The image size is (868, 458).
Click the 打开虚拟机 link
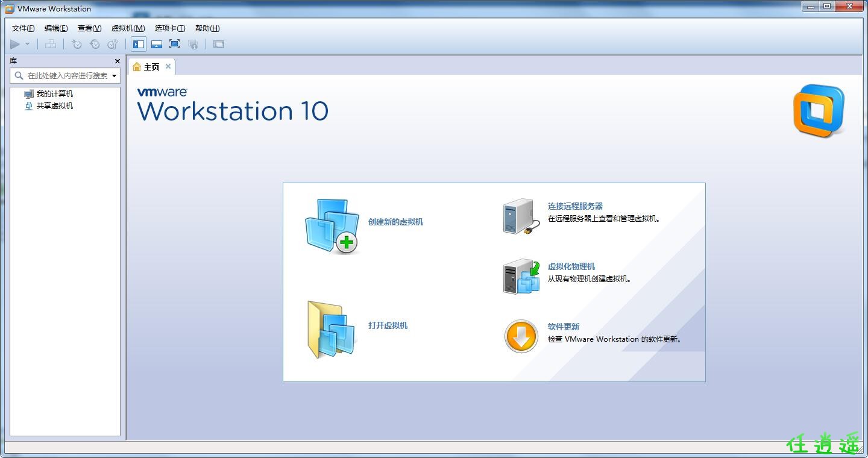(388, 325)
